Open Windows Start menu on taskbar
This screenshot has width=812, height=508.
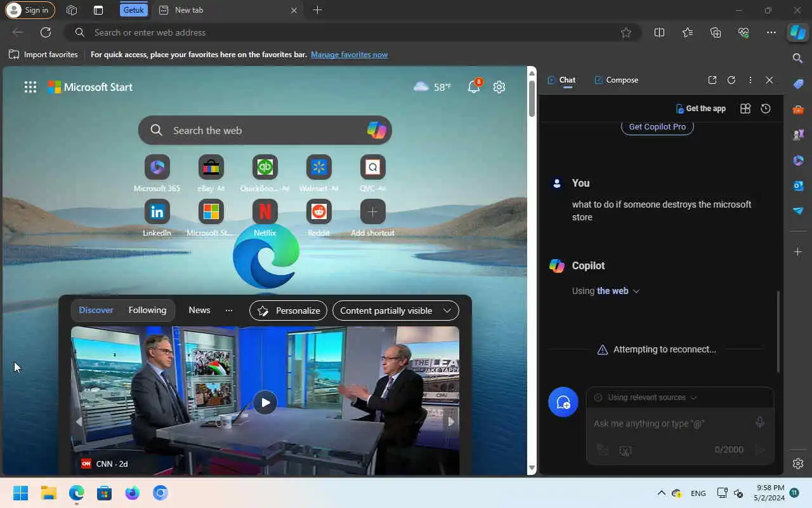[20, 493]
